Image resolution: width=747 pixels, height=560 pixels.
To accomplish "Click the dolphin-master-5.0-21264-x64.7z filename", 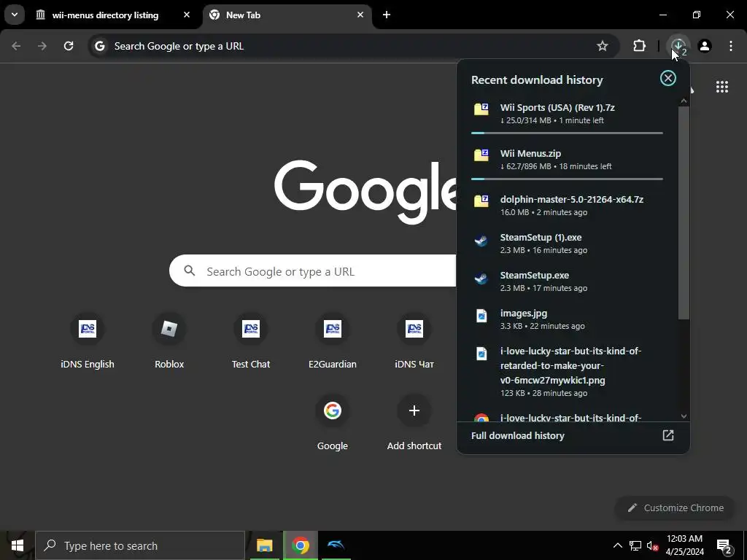I will [572, 199].
